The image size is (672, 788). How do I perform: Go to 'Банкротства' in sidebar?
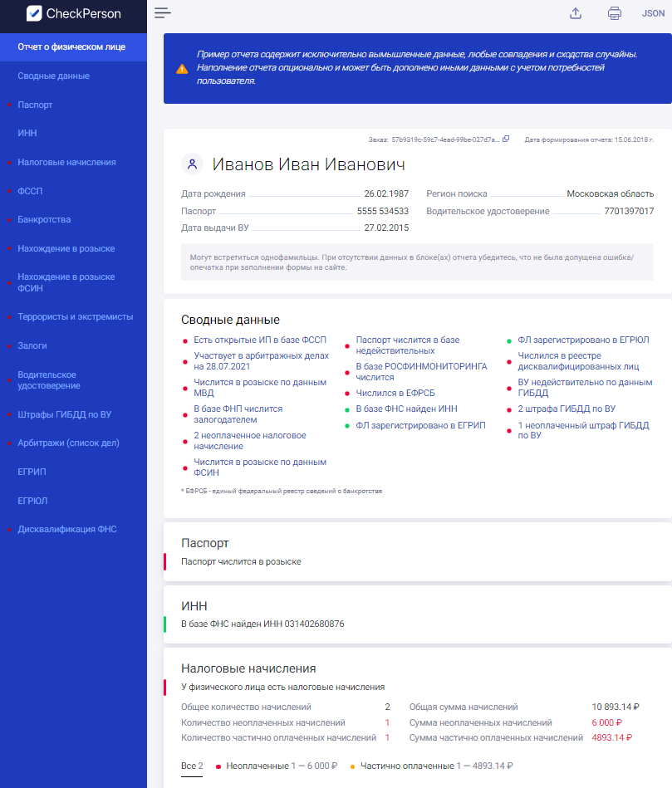[x=44, y=219]
